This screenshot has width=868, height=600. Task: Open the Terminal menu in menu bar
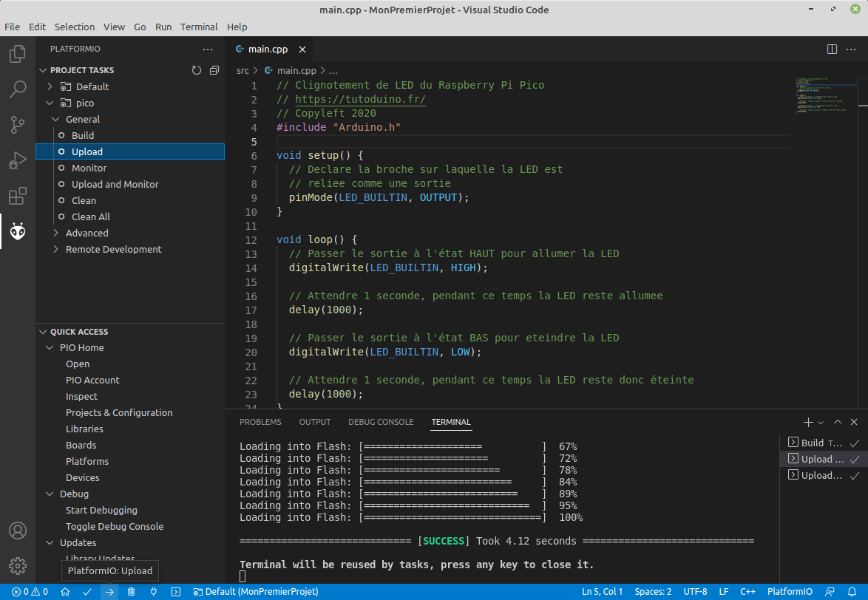[x=199, y=27]
